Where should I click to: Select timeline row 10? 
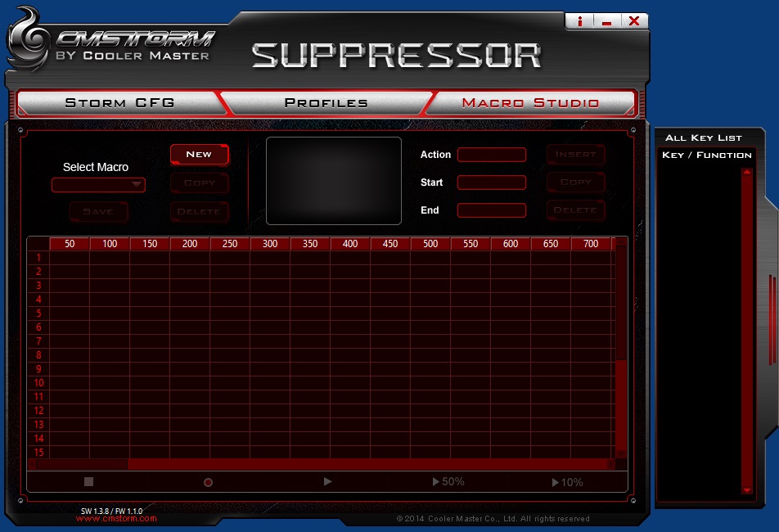pyautogui.click(x=38, y=383)
